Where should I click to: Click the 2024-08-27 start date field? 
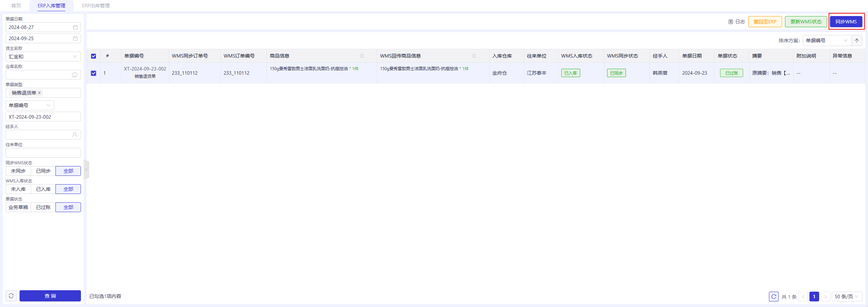[43, 27]
